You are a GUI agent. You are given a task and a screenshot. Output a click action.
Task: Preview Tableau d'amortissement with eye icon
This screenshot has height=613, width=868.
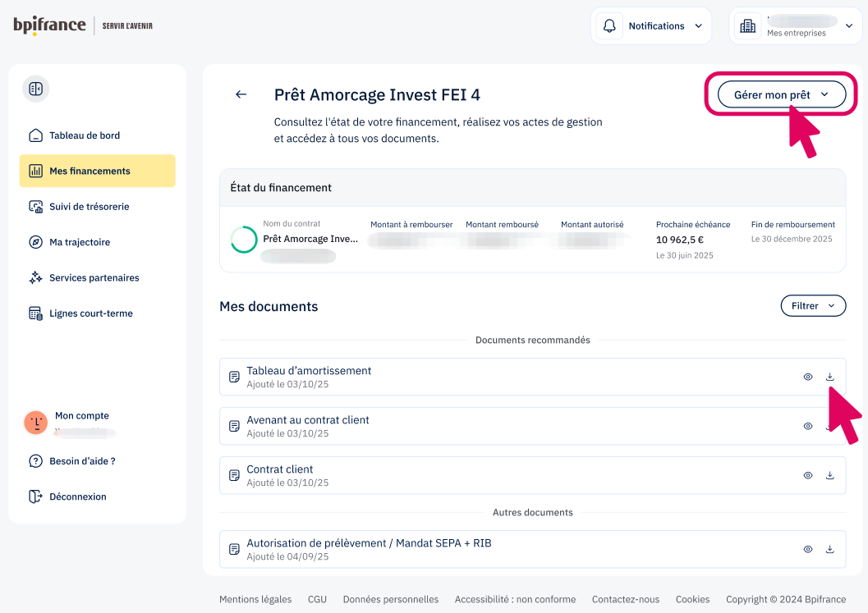[808, 377]
